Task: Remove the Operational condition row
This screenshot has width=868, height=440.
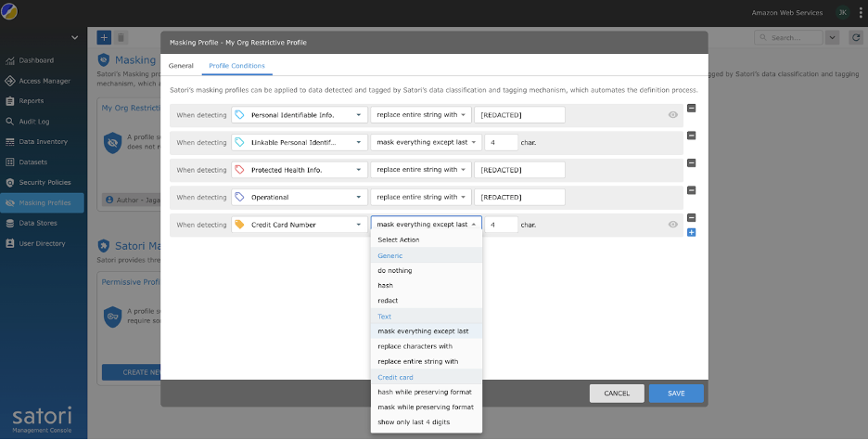Action: tap(692, 190)
